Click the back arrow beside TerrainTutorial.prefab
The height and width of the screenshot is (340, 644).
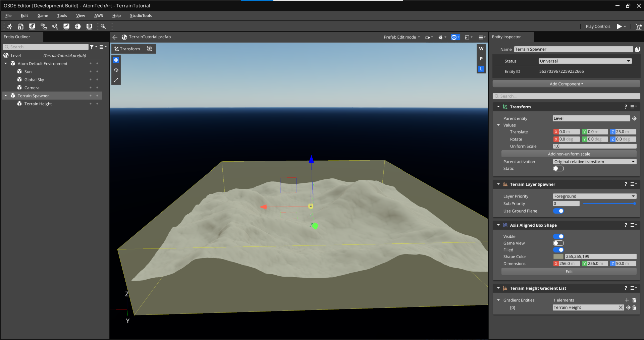[115, 37]
